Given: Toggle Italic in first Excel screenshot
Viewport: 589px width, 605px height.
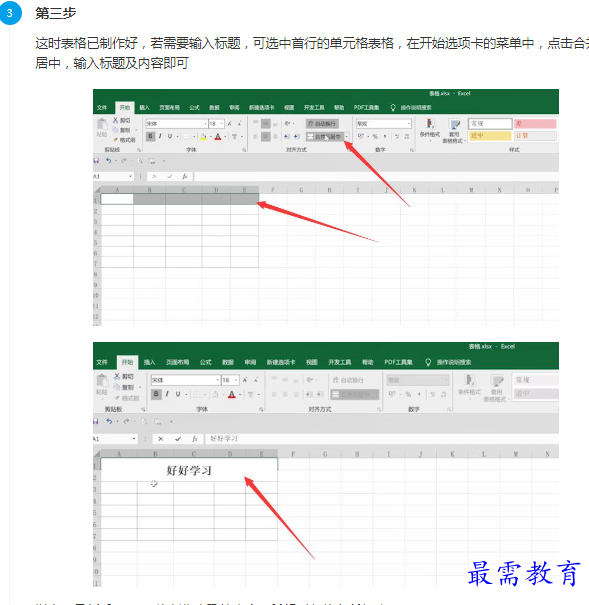Looking at the screenshot, I should pyautogui.click(x=160, y=136).
